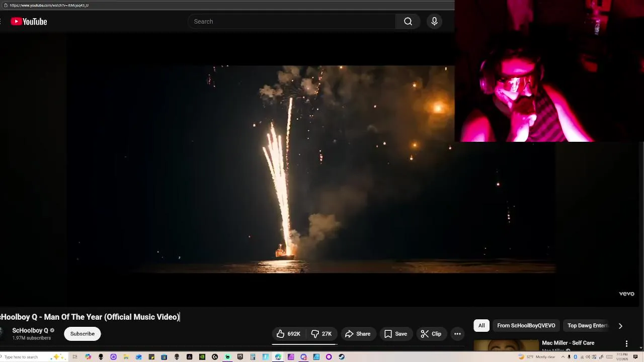Open File Explorer from the taskbar
This screenshot has height=362, width=644.
tap(126, 357)
